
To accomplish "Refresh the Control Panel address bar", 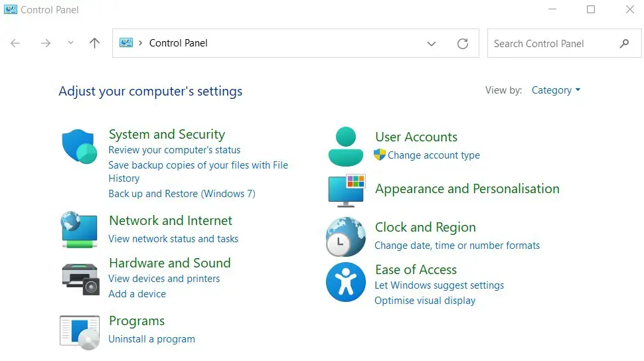I will [x=463, y=44].
